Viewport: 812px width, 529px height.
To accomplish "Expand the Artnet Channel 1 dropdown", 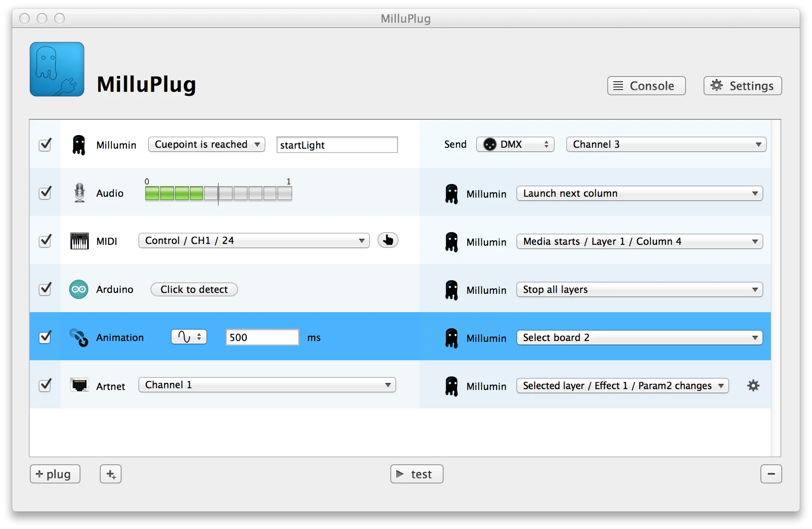I will (x=267, y=385).
